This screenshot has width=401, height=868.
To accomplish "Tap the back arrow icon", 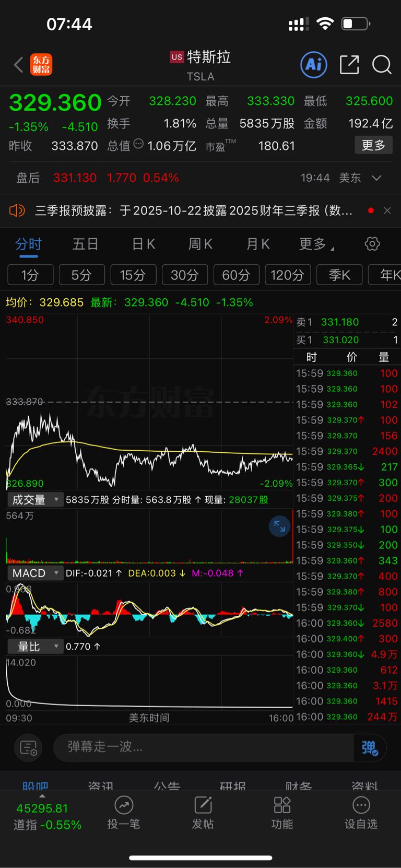I will click(x=19, y=65).
